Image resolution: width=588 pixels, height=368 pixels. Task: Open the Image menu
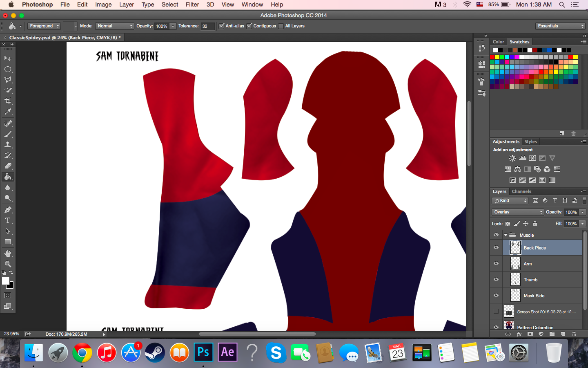pyautogui.click(x=103, y=4)
